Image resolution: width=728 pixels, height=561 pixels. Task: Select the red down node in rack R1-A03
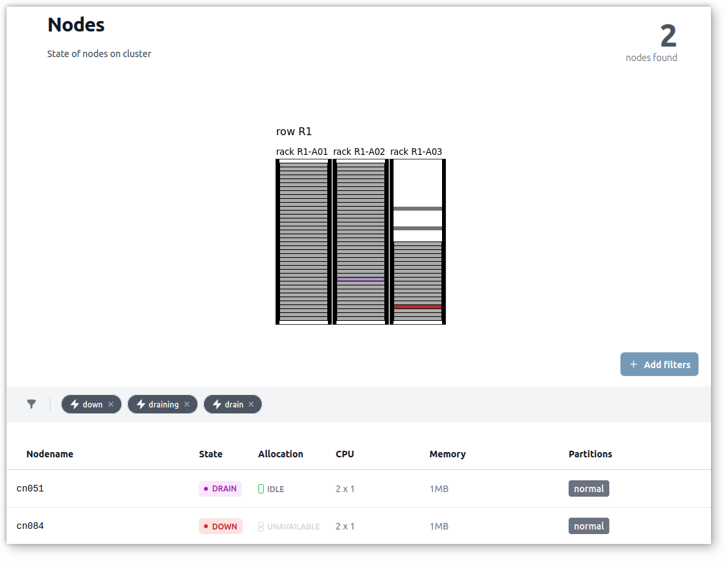point(418,306)
